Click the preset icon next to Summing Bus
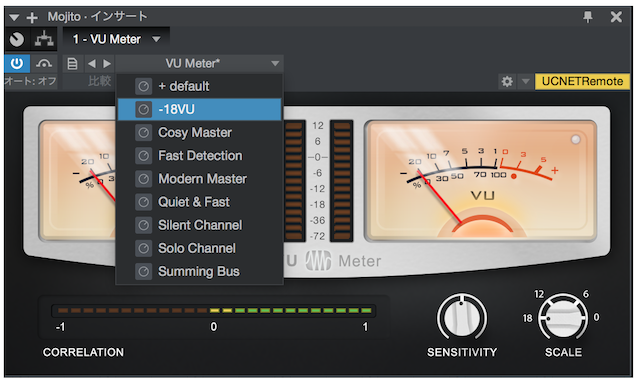The width and height of the screenshot is (640, 382). tap(143, 271)
